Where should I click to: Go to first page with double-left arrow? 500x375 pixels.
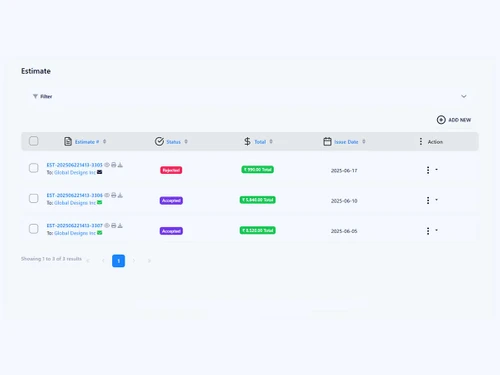pos(88,261)
